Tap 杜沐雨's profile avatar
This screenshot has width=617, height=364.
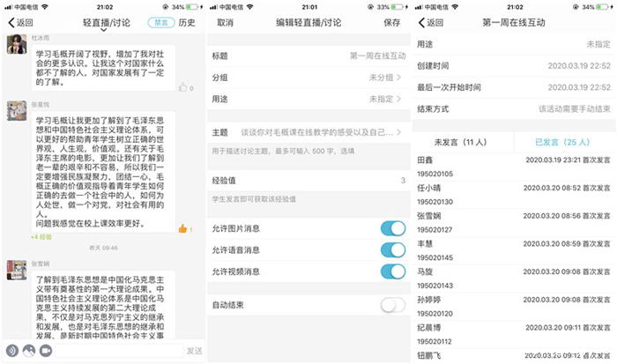tap(16, 45)
